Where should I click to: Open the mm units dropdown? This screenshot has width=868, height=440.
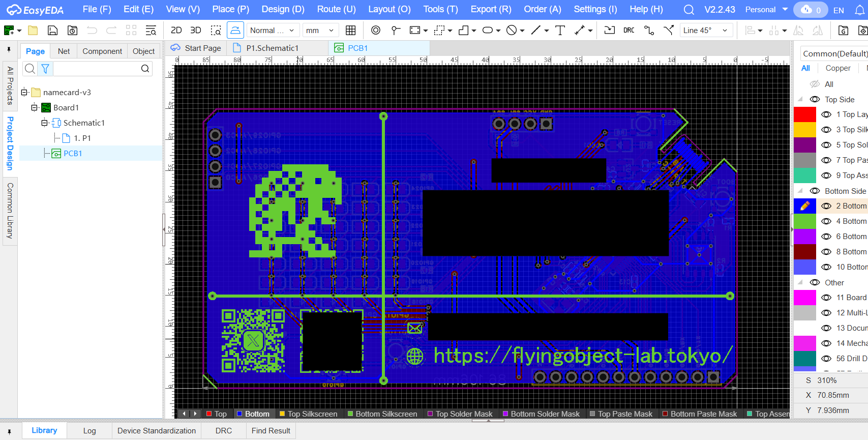tap(320, 31)
